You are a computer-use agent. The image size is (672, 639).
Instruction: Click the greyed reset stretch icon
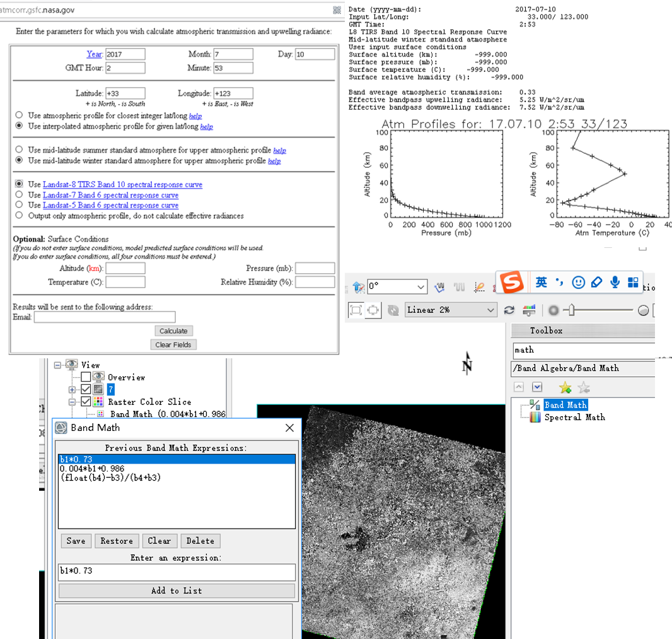pos(393,310)
